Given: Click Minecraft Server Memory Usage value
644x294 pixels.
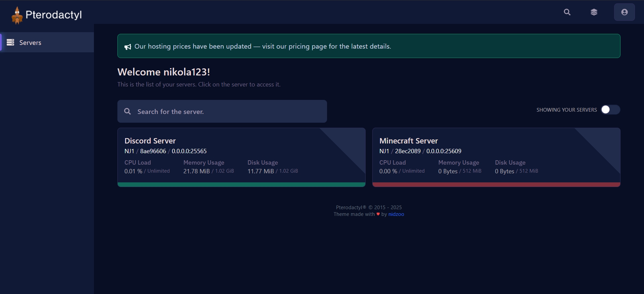Looking at the screenshot, I should point(448,171).
